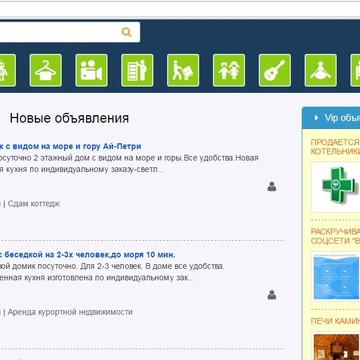Open the video camera category

pos(91,70)
